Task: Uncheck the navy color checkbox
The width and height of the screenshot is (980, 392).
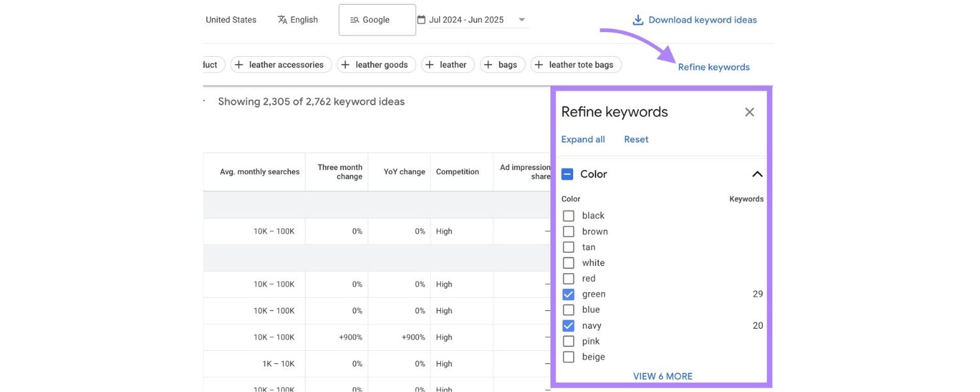Action: pyautogui.click(x=568, y=325)
